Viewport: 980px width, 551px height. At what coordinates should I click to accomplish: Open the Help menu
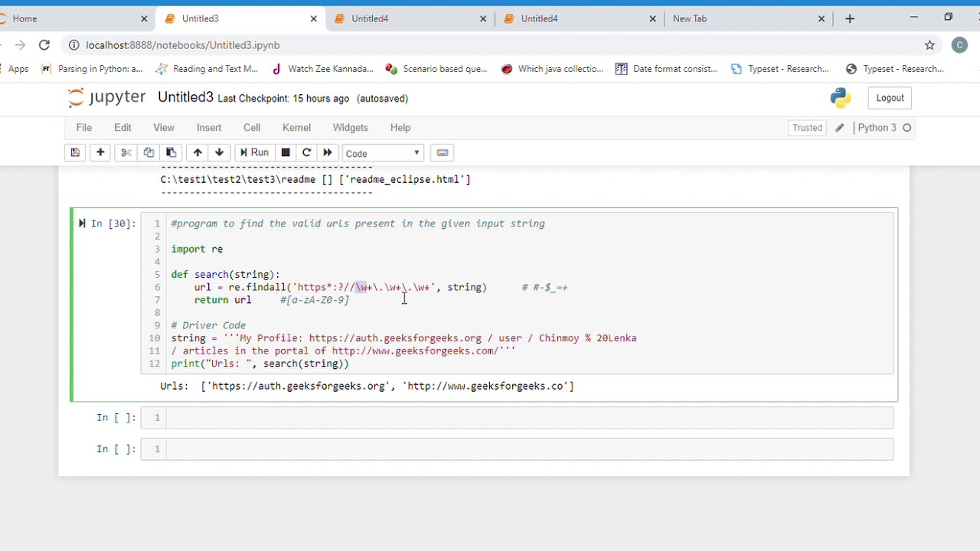400,128
